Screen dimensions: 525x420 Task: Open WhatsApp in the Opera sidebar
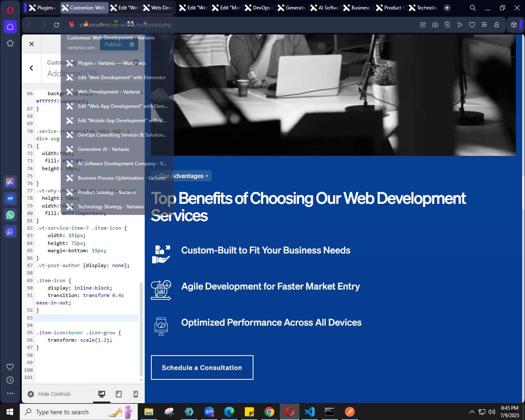click(x=10, y=215)
